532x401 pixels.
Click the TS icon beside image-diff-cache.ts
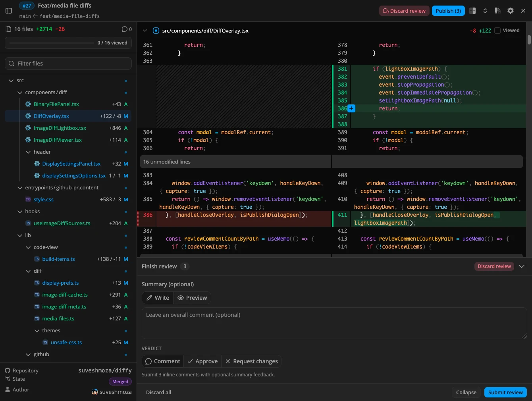37,295
